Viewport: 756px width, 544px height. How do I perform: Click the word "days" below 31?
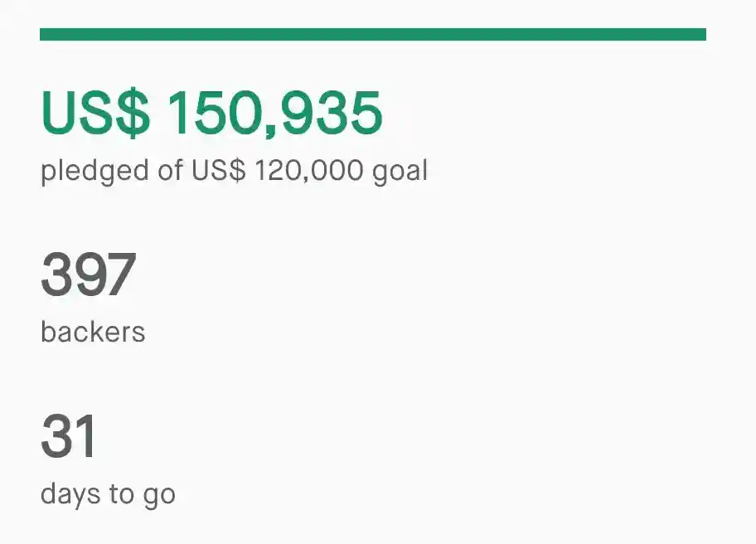coord(70,494)
